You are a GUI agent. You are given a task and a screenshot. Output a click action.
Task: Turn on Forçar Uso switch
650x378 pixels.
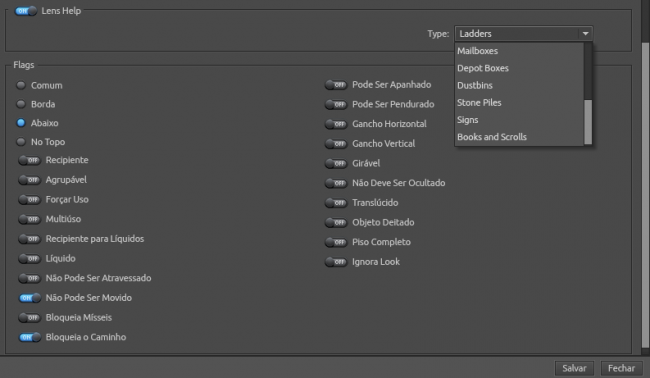pyautogui.click(x=29, y=199)
